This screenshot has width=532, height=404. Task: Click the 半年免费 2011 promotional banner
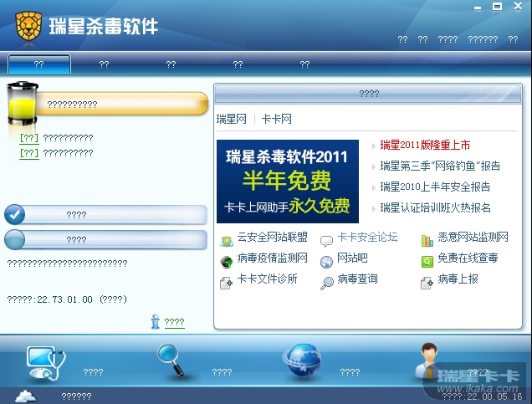[288, 182]
